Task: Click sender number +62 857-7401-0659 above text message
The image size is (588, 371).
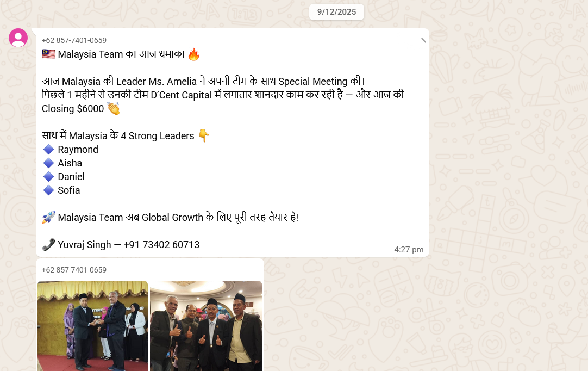Action: click(x=74, y=40)
